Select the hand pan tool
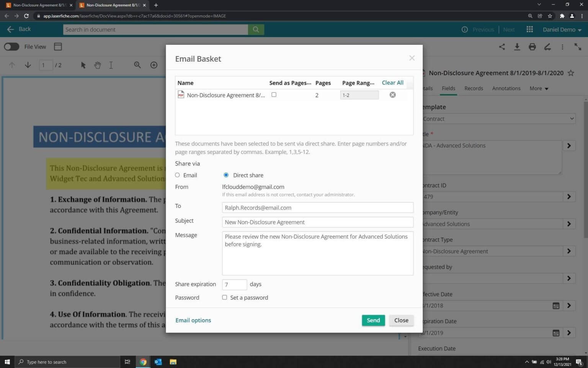The image size is (588, 368). coord(98,65)
